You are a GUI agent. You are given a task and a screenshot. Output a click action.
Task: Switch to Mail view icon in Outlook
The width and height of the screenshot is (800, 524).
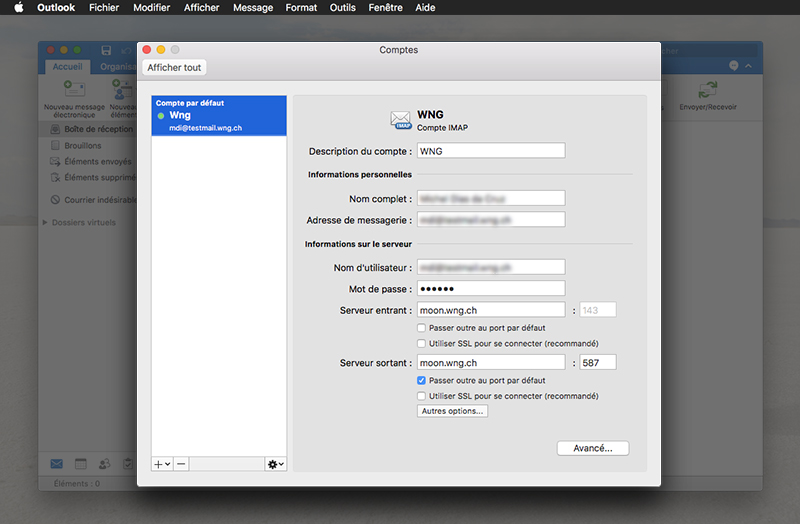click(x=57, y=464)
